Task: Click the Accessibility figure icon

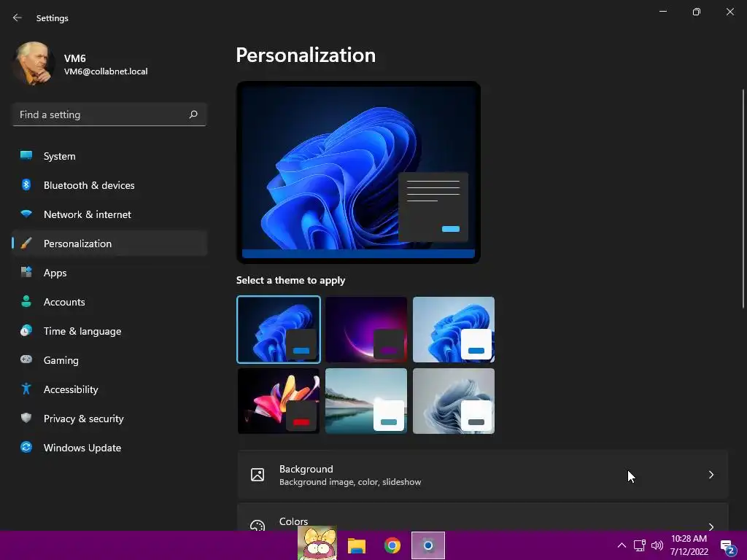Action: point(26,389)
